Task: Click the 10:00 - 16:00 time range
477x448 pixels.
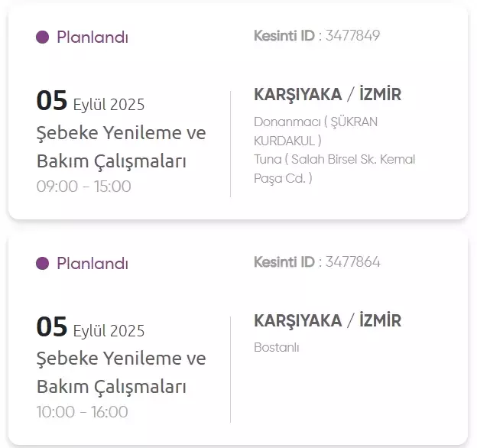Action: (x=83, y=412)
